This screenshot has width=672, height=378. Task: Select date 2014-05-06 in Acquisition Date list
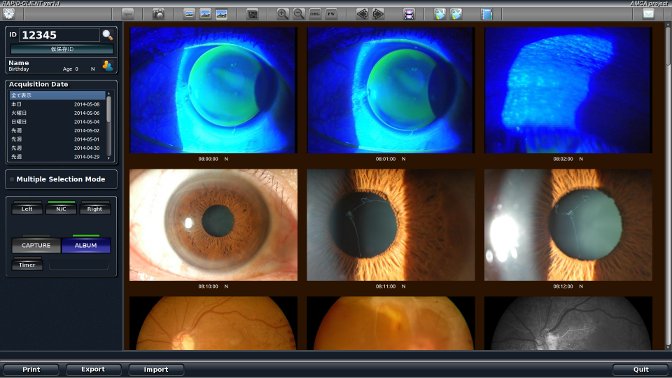pos(57,113)
